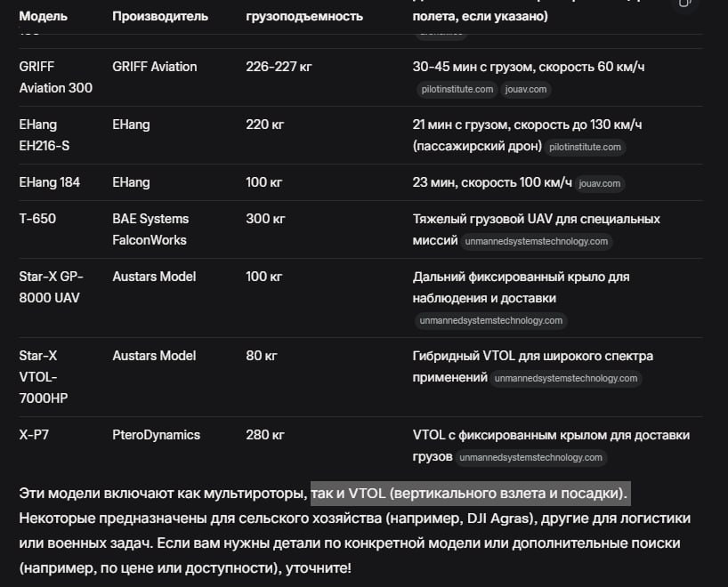Image resolution: width=728 pixels, height=587 pixels.
Task: Open pilotinstitute.com source in EHang EH216-S row
Action: tap(585, 147)
